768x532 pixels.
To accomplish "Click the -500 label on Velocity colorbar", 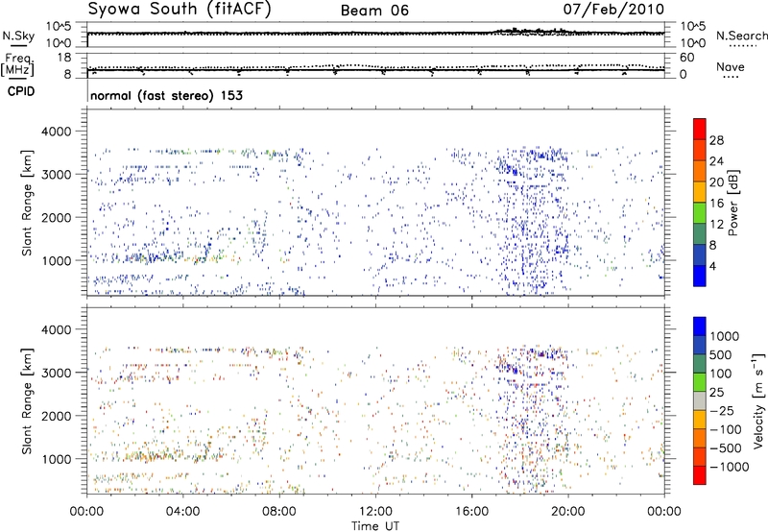I will click(x=726, y=447).
